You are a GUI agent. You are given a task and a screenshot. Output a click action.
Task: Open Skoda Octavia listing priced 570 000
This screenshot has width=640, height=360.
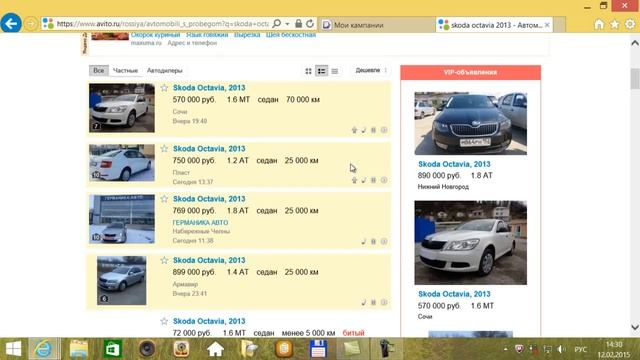209,88
